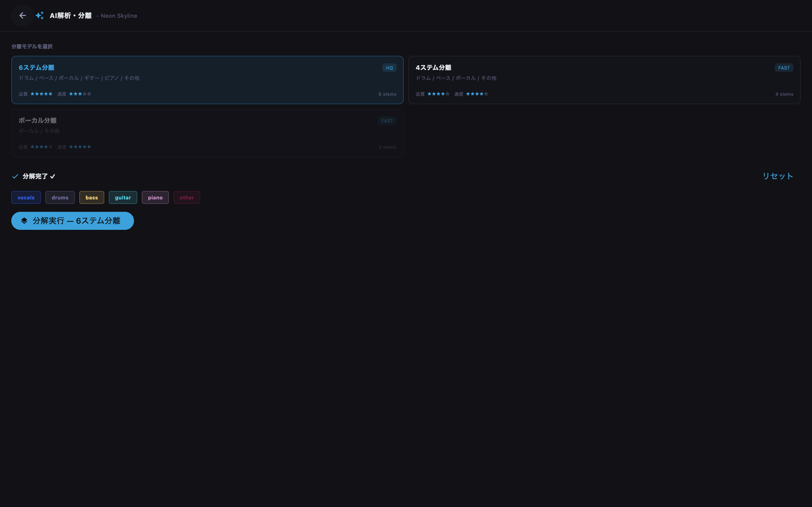Toggle the bass stem chip
The height and width of the screenshot is (507, 812).
92,197
